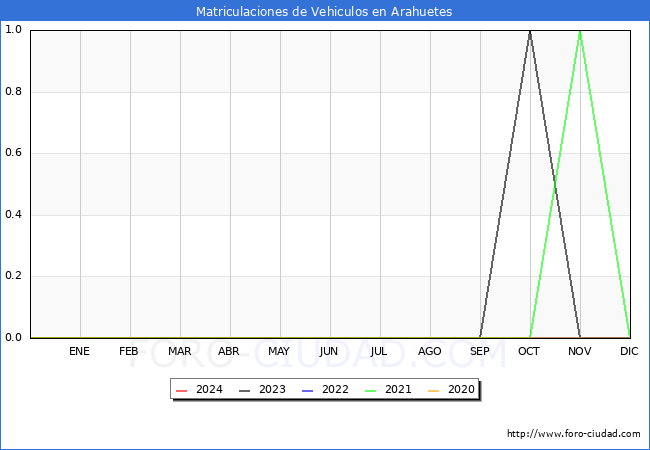
Task: Click the ENE month axis label
Action: click(79, 351)
